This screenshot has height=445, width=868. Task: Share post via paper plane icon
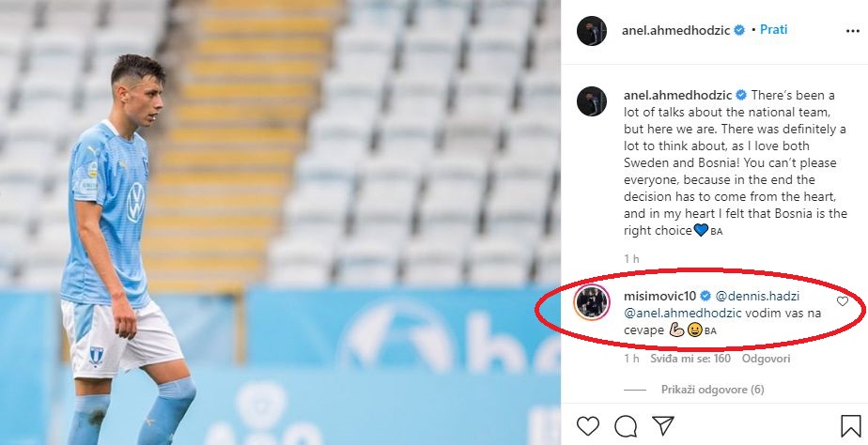pyautogui.click(x=662, y=425)
